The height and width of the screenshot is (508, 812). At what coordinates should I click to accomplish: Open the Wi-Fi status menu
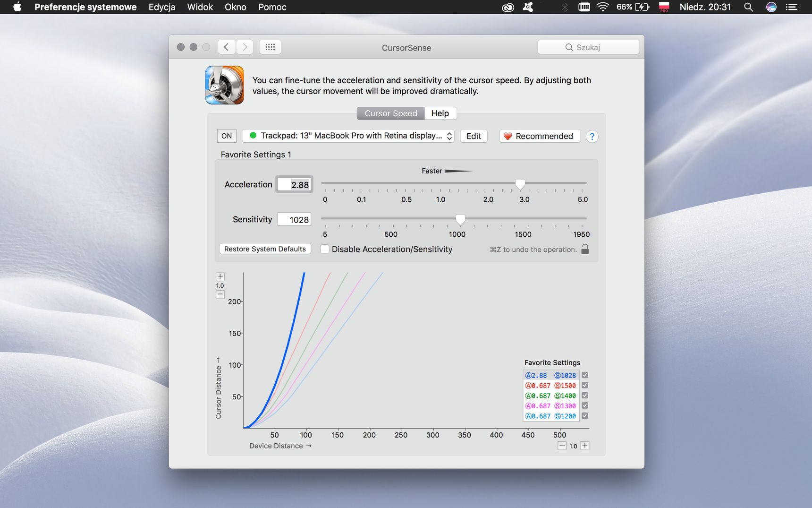(603, 7)
